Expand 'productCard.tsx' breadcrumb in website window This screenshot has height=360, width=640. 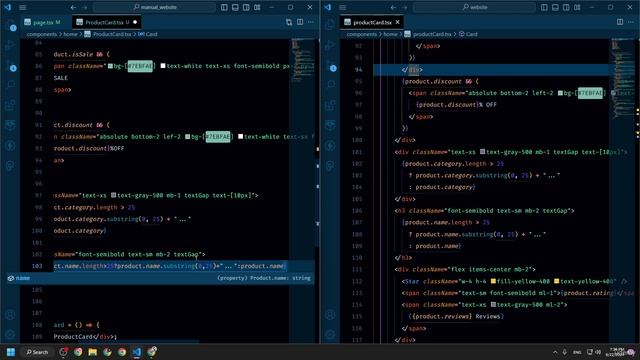[x=428, y=34]
